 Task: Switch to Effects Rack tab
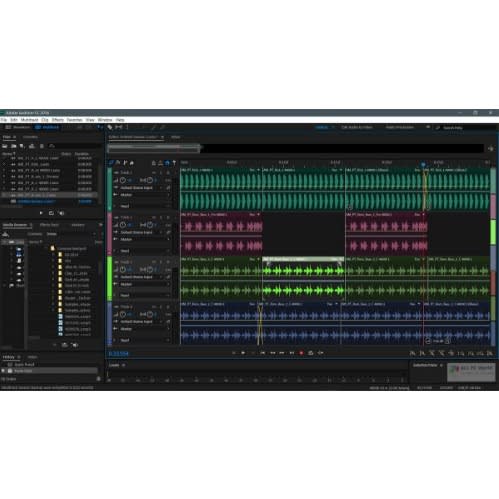49,225
